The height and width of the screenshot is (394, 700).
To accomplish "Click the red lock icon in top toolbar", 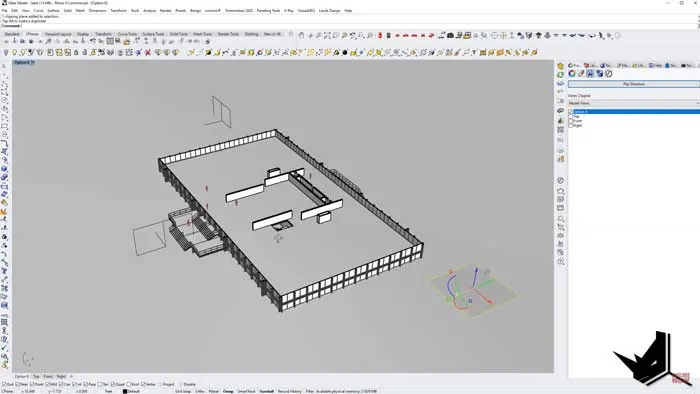I will (x=380, y=35).
